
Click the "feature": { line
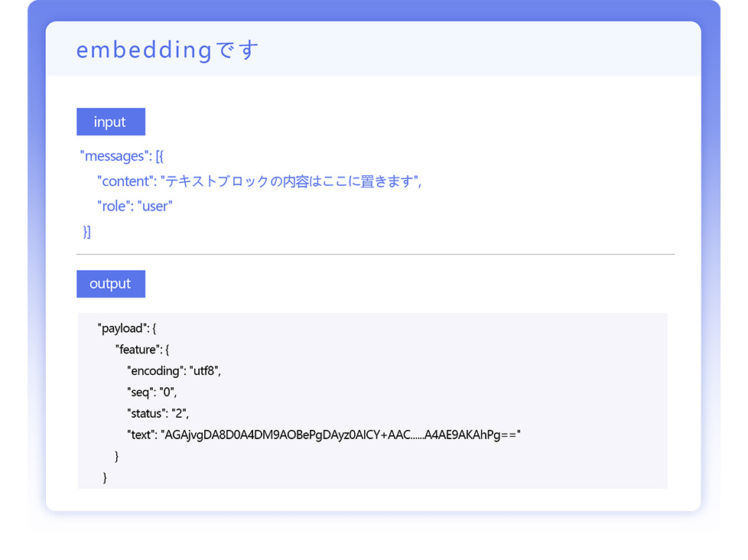point(142,350)
